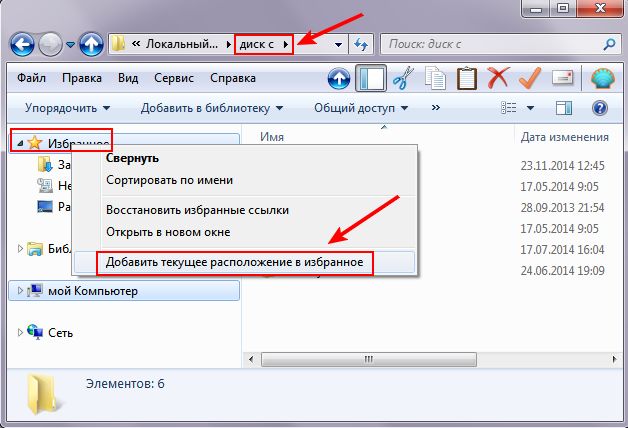This screenshot has width=628, height=428.
Task: Open the Справка menu
Action: (x=233, y=78)
